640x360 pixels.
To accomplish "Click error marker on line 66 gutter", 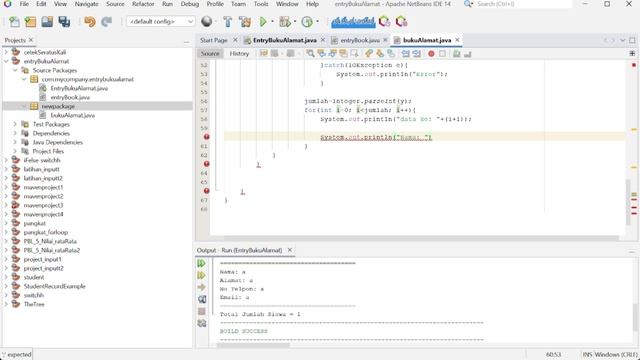I will [207, 191].
